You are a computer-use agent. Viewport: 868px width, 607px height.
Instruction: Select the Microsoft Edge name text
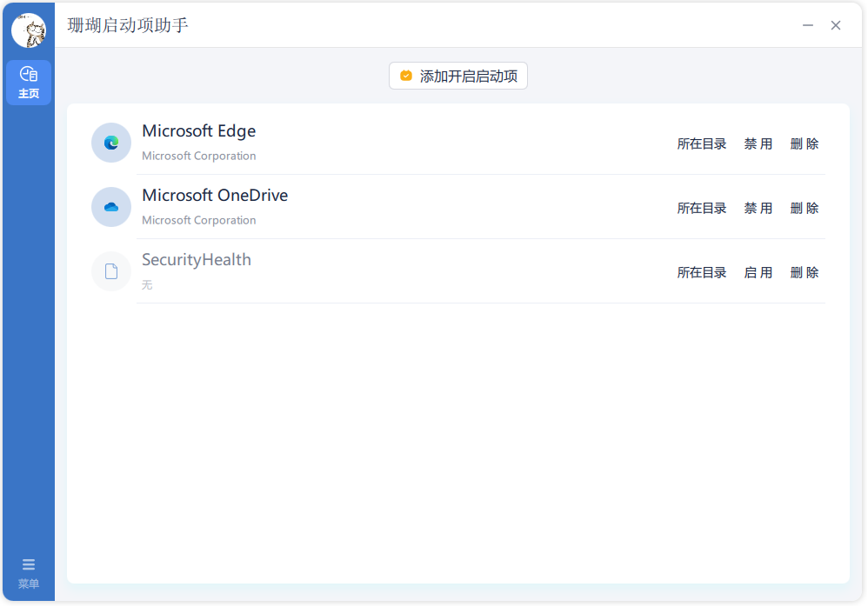click(x=198, y=131)
